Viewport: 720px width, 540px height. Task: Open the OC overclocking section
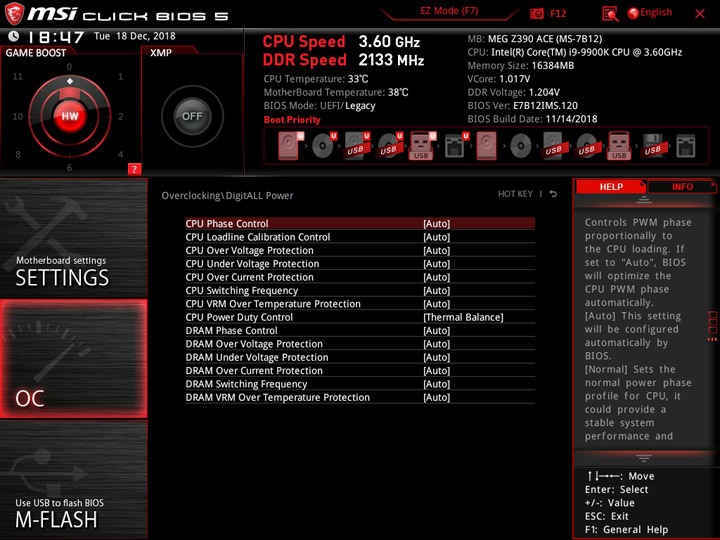tap(73, 359)
